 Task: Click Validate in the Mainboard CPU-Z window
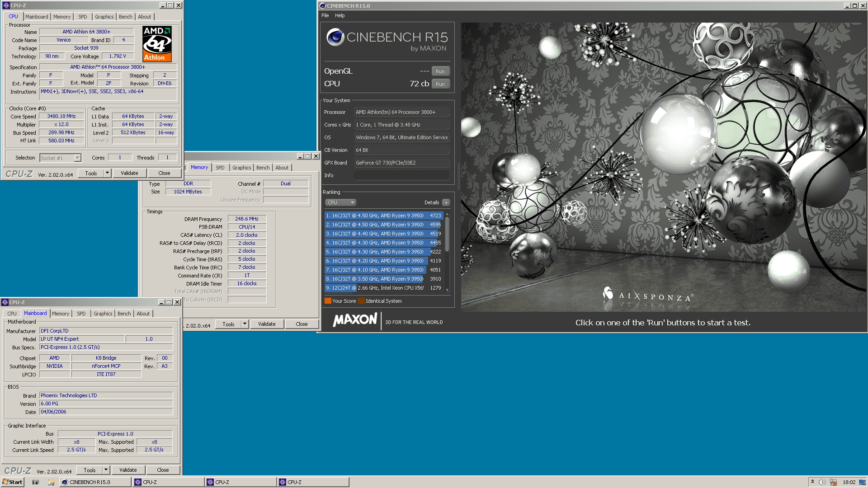click(128, 470)
